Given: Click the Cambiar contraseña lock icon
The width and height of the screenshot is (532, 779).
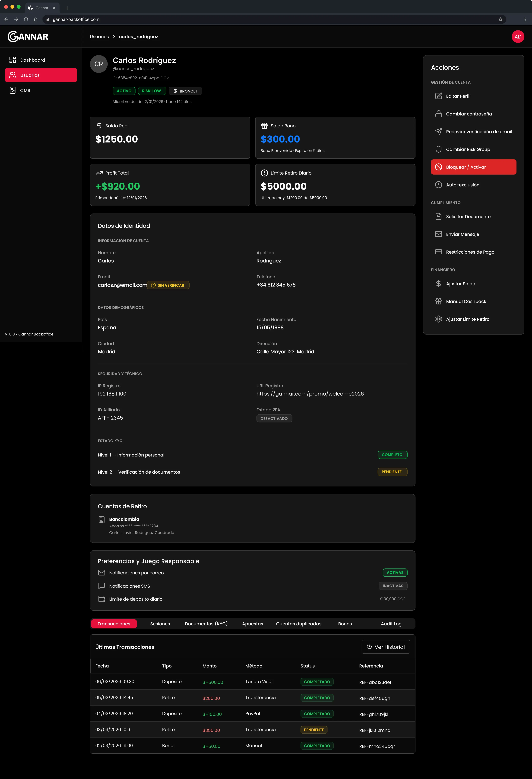Looking at the screenshot, I should [x=438, y=114].
